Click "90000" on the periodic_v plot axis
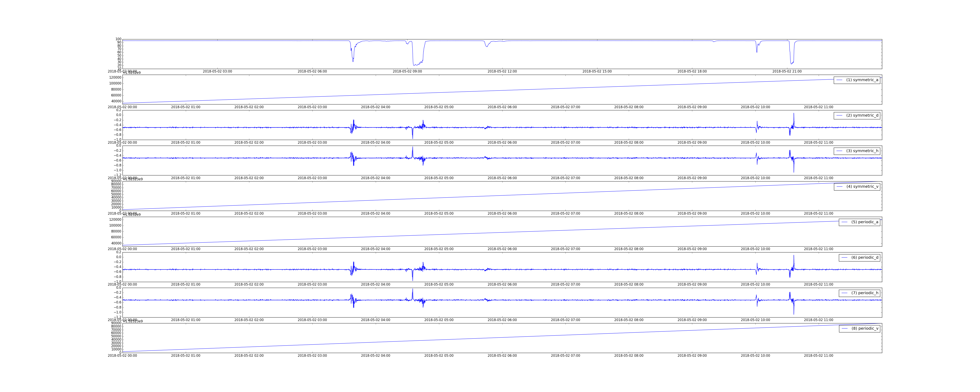980x392 pixels. (116, 323)
